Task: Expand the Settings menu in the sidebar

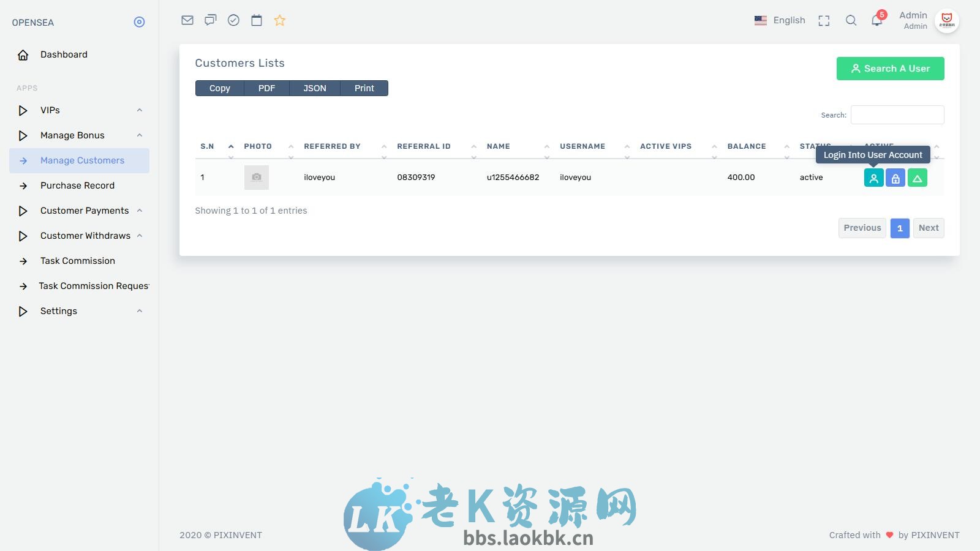Action: click(x=58, y=311)
